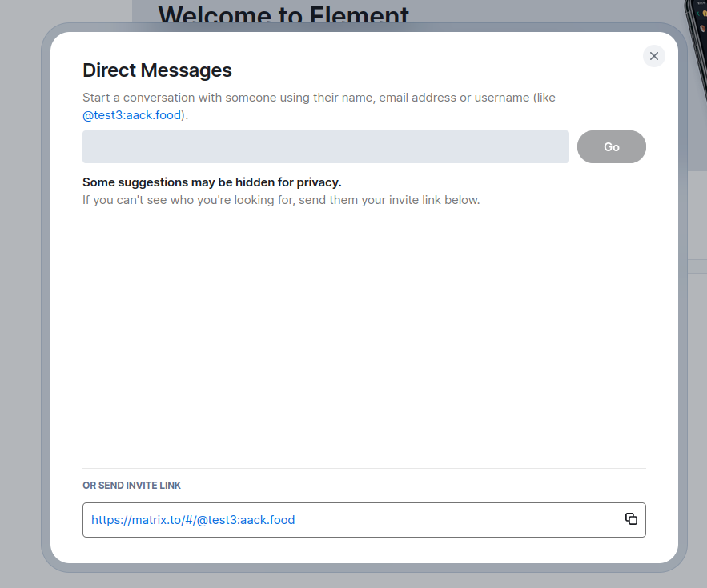Click the Go button
Viewport: 707px width, 588px height.
click(x=611, y=146)
